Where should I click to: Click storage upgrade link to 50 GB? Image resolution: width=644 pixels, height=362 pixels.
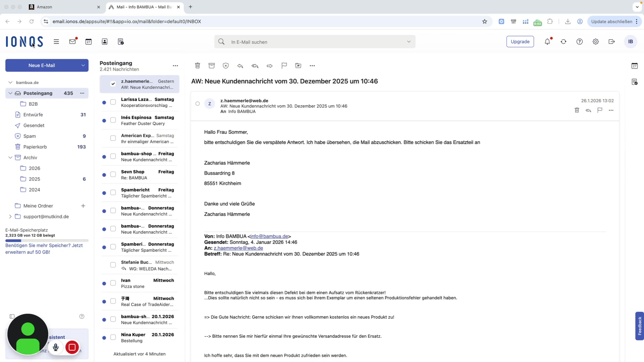pos(44,249)
